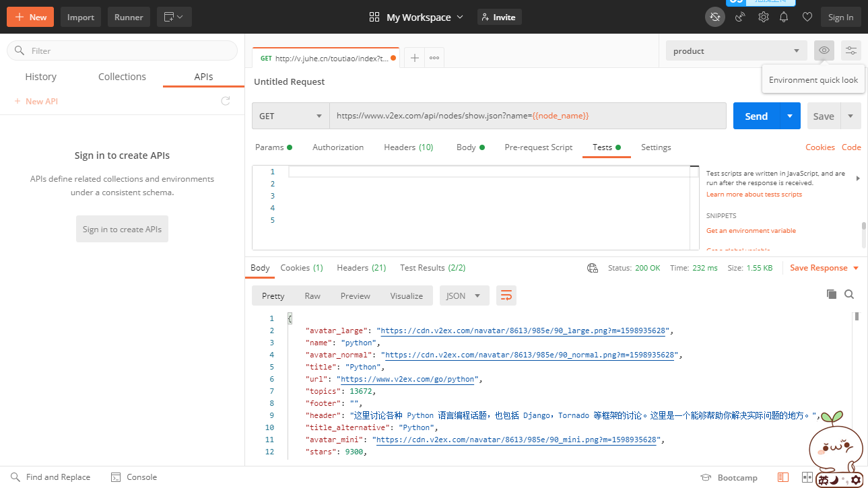Screen dimensions: 868x488
Task: Open the Authorization tab
Action: tap(338, 147)
